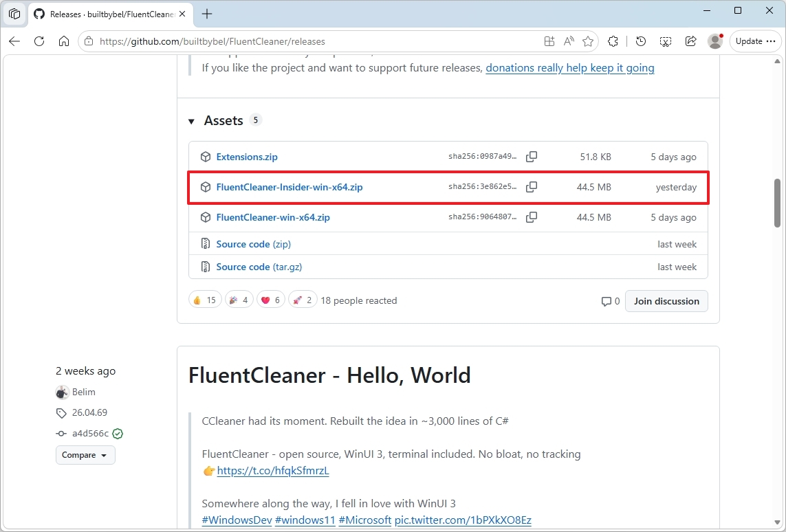Open the browser home page
Image resolution: width=786 pixels, height=532 pixels.
tap(64, 41)
